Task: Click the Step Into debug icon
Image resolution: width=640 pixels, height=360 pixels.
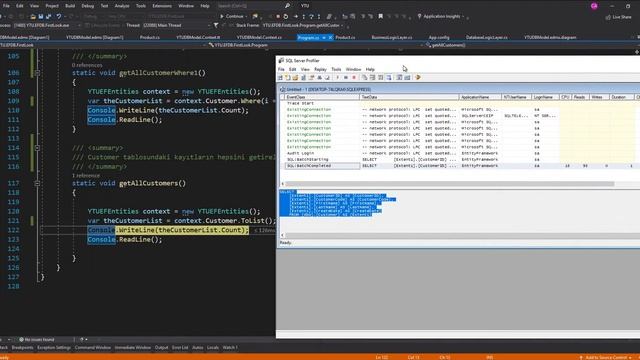Action: (x=304, y=17)
